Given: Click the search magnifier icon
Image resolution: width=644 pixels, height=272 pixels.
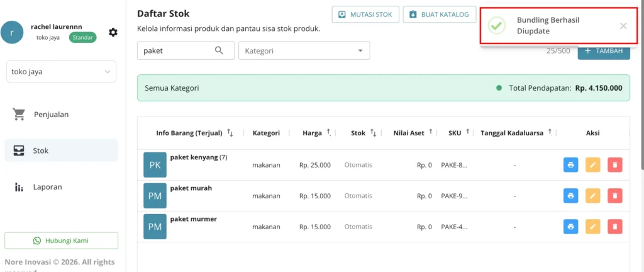Looking at the screenshot, I should (x=219, y=50).
